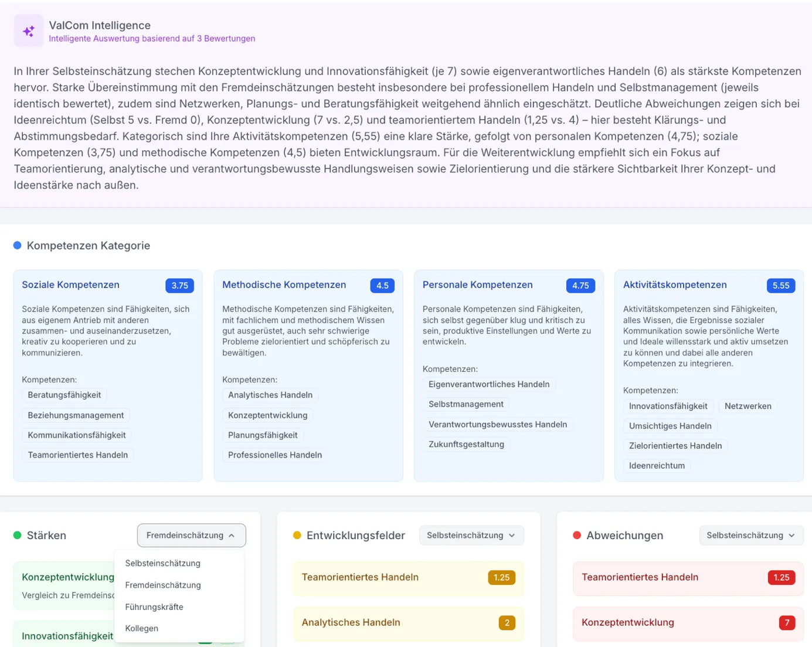Viewport: 812px width, 647px height.
Task: Choose Selbsteinschätzung from the open dropdown options
Action: pyautogui.click(x=162, y=563)
